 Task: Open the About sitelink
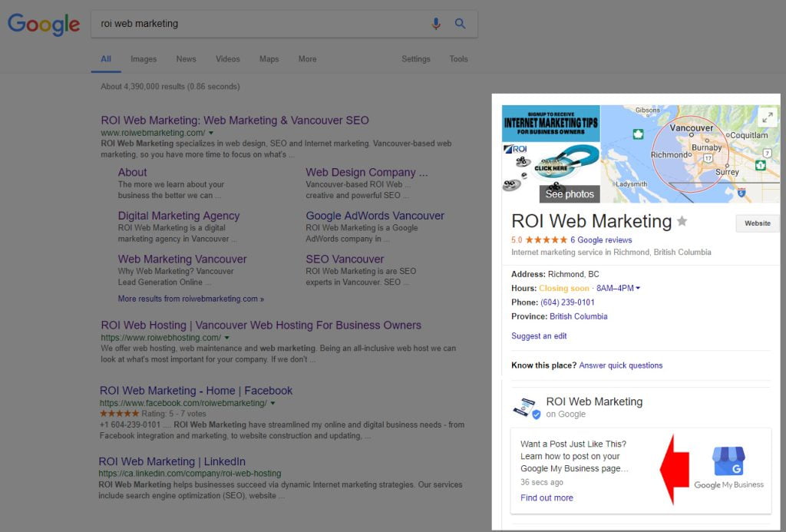point(132,173)
